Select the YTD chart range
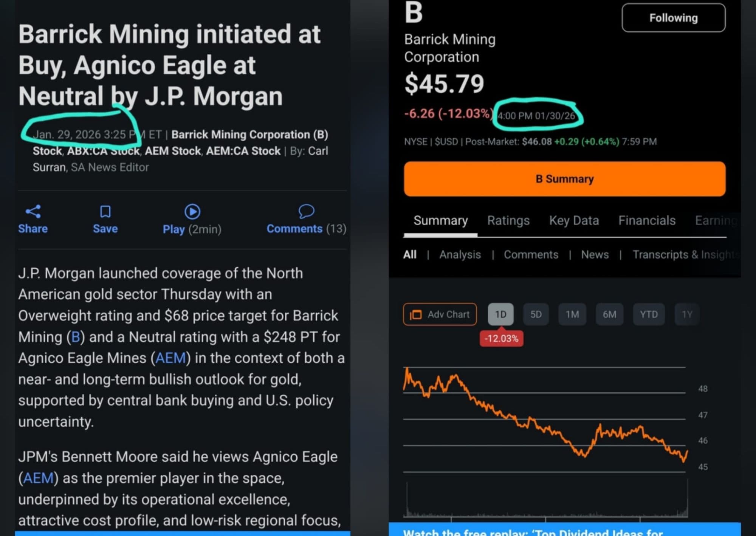756x536 pixels. tap(649, 314)
